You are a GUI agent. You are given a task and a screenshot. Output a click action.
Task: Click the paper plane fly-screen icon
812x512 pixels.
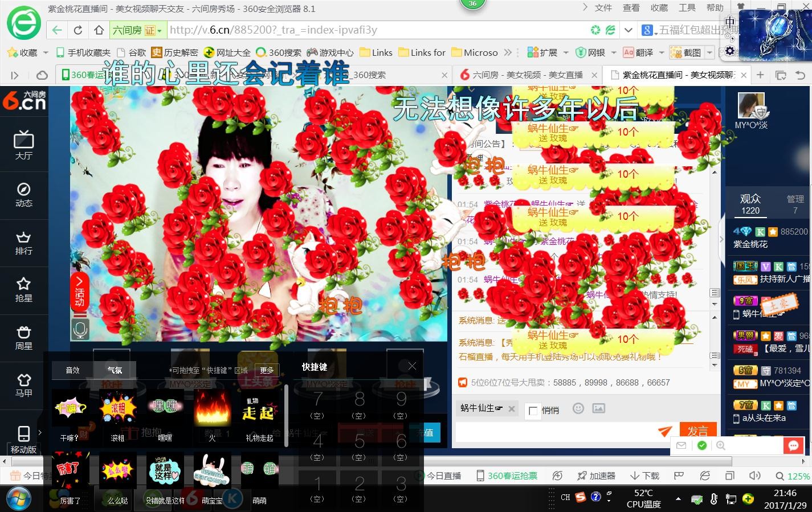664,432
